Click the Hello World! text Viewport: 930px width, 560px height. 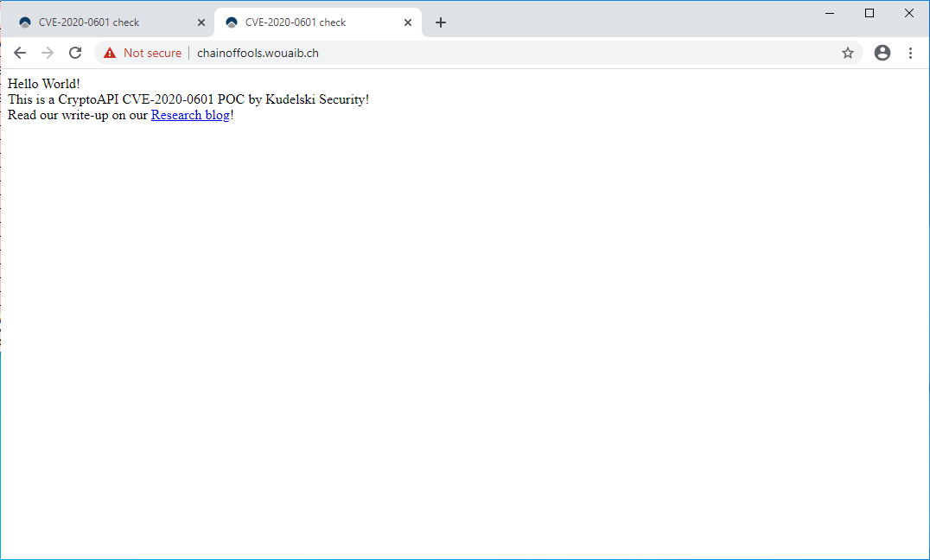[44, 84]
